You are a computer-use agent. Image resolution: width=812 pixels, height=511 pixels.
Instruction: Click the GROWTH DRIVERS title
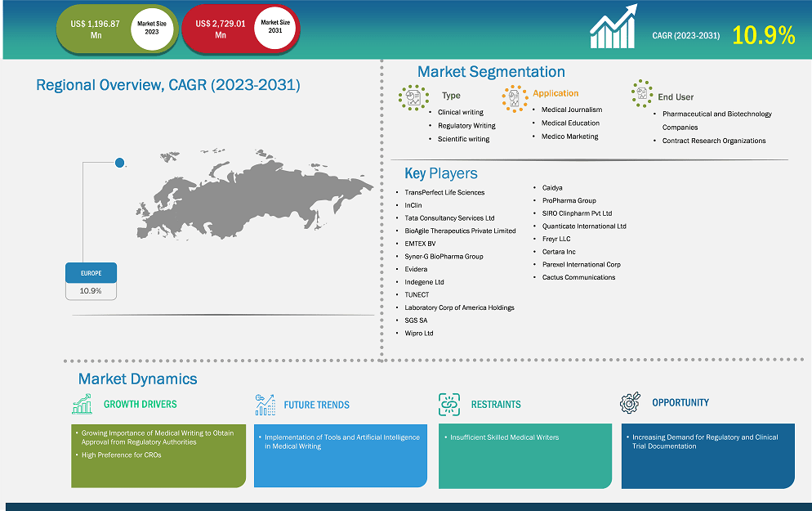coord(140,404)
